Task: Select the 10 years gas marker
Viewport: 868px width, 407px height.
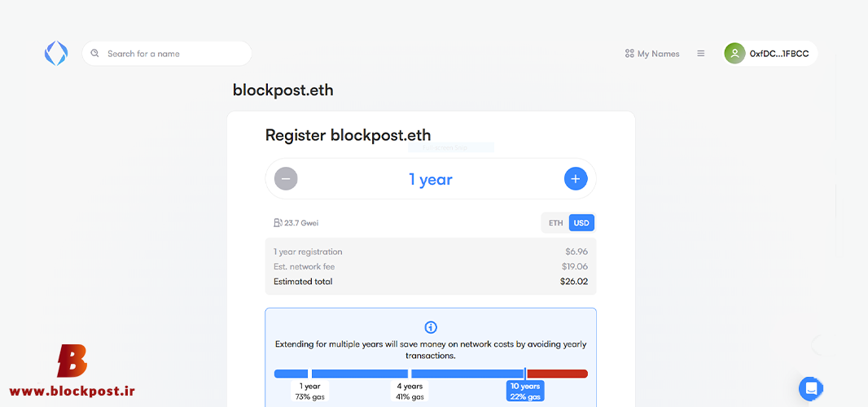Action: click(525, 391)
